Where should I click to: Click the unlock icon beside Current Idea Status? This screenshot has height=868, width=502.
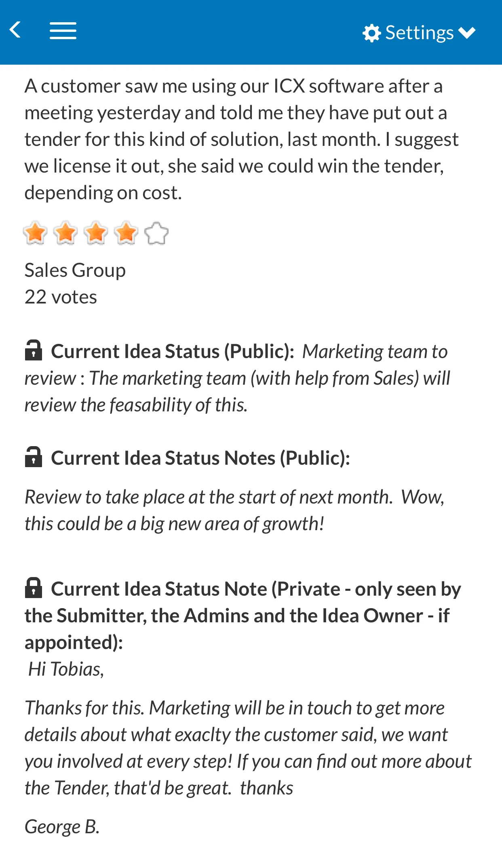[34, 350]
